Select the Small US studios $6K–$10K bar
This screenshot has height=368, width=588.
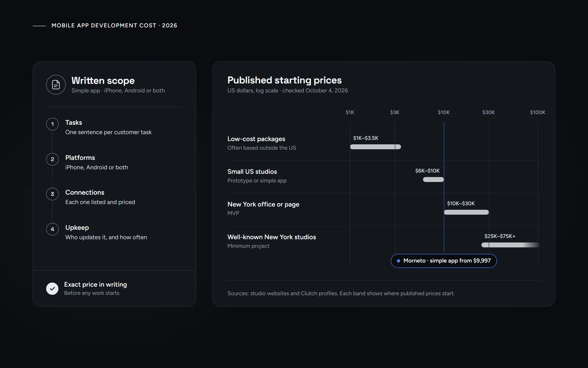tap(434, 180)
